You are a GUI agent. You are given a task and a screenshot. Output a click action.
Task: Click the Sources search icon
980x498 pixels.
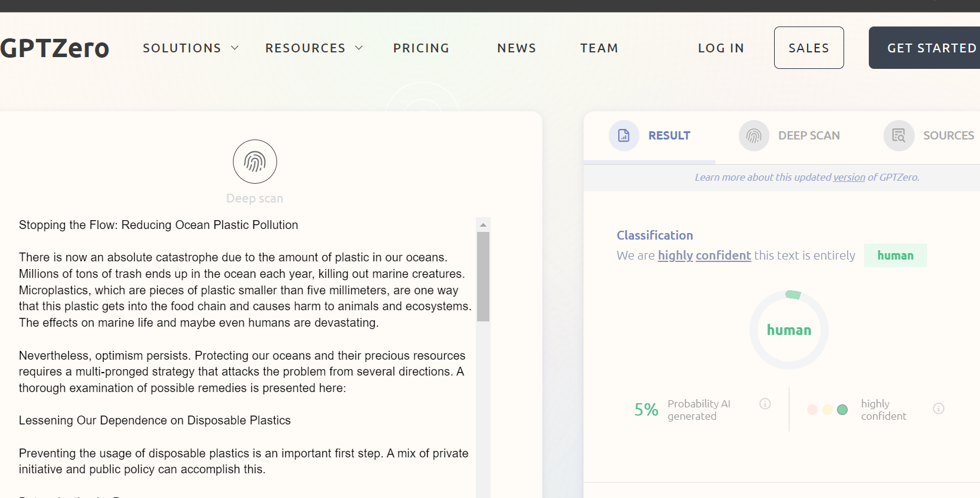click(x=898, y=135)
